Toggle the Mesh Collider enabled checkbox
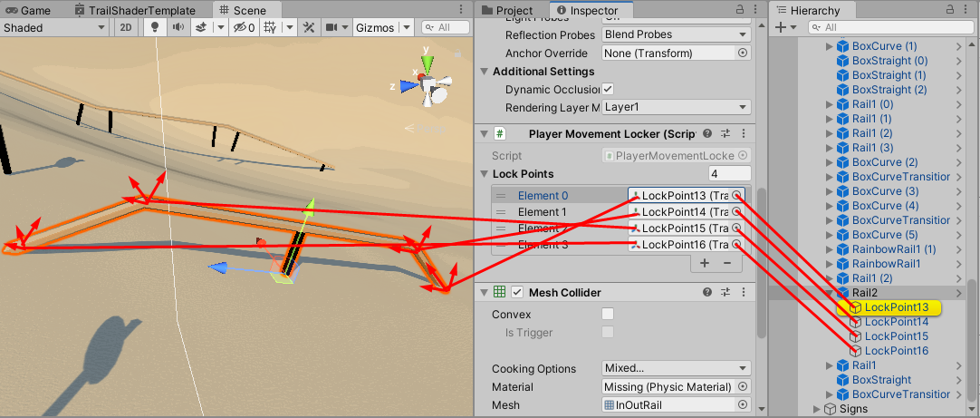The image size is (980, 418). point(517,292)
